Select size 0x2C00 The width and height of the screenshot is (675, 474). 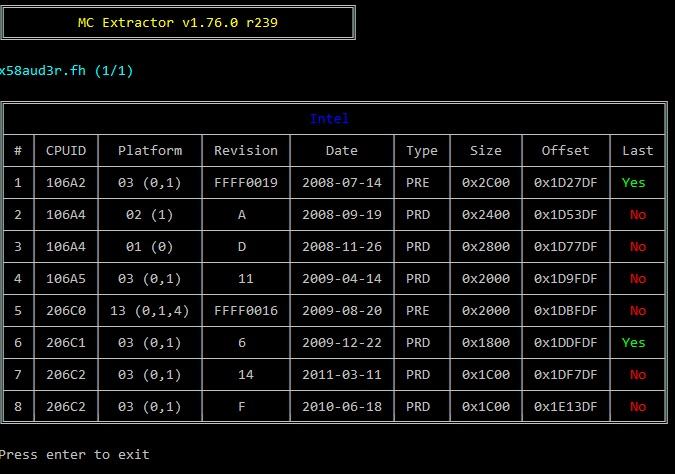click(x=486, y=183)
